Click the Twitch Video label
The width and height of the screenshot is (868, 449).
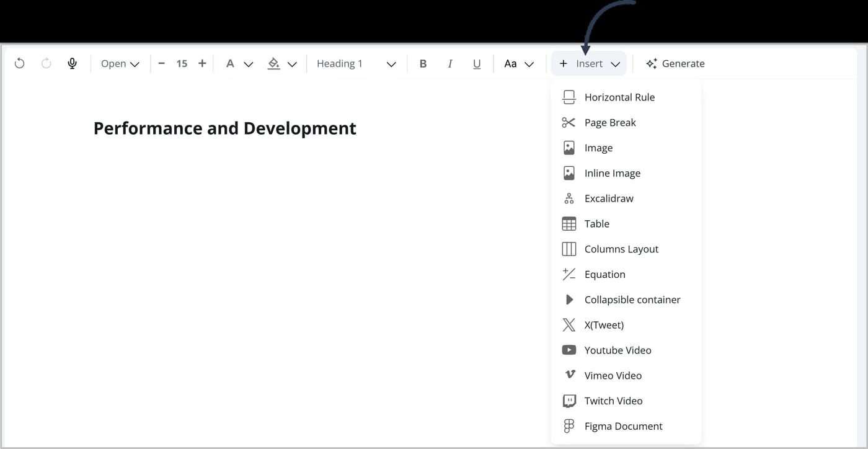click(613, 401)
